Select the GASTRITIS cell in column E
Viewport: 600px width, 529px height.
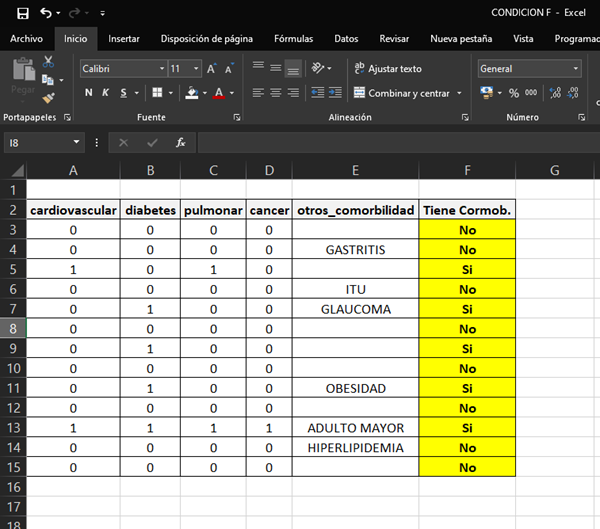coord(355,250)
